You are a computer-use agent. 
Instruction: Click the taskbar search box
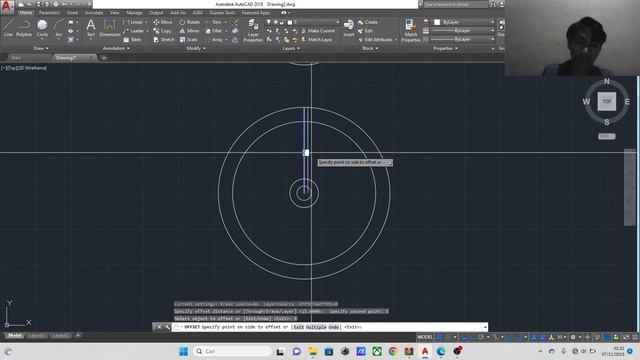tap(232, 351)
